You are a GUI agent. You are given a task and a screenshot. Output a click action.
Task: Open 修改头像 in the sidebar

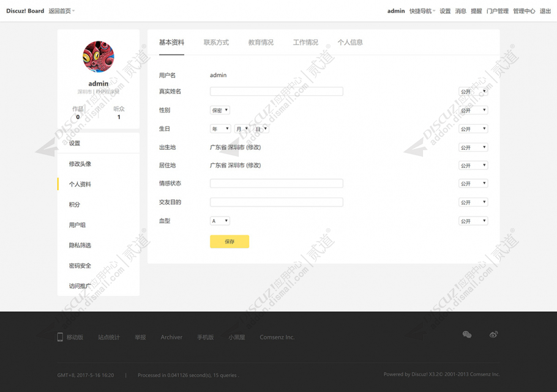click(x=80, y=164)
